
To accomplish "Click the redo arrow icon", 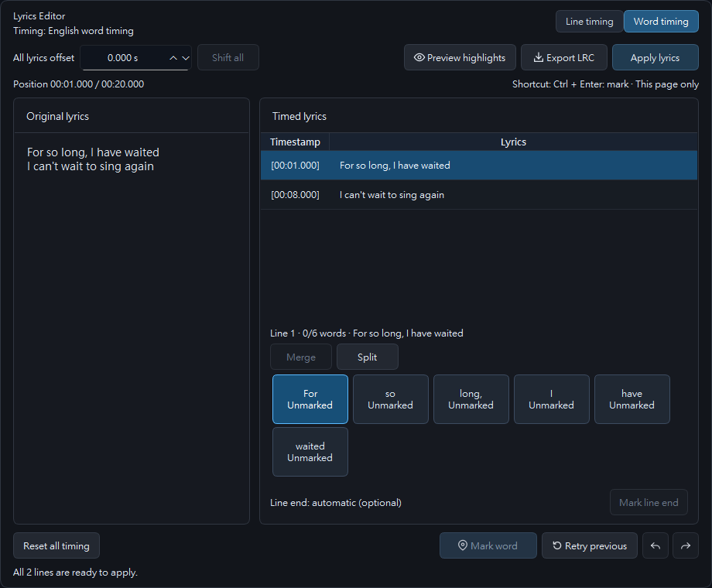I will 686,545.
